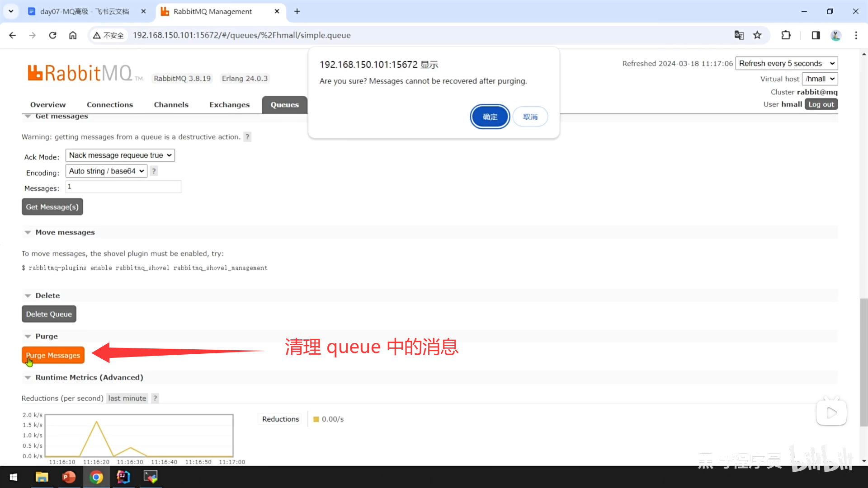Bookmark page with the star icon
This screenshot has height=488, width=868.
click(x=757, y=35)
